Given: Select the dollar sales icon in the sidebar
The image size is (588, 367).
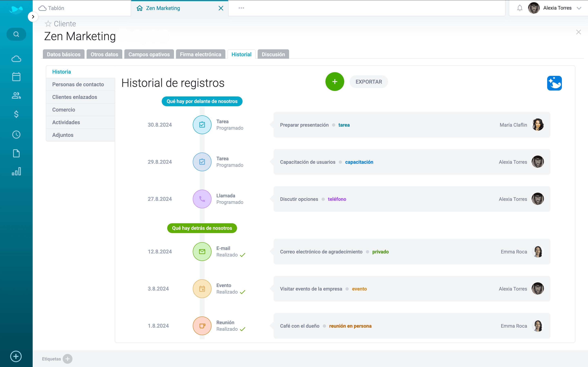Looking at the screenshot, I should pyautogui.click(x=16, y=114).
